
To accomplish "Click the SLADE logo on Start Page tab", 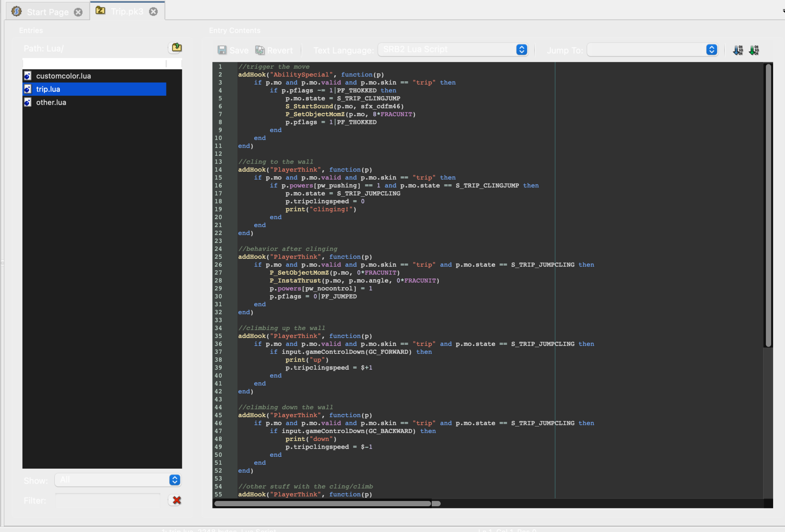I will [16, 11].
